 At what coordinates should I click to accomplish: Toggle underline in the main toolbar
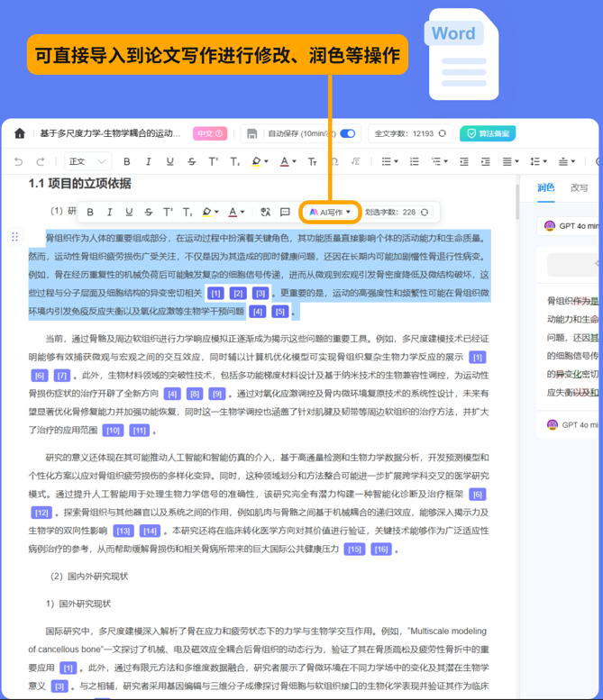[169, 161]
